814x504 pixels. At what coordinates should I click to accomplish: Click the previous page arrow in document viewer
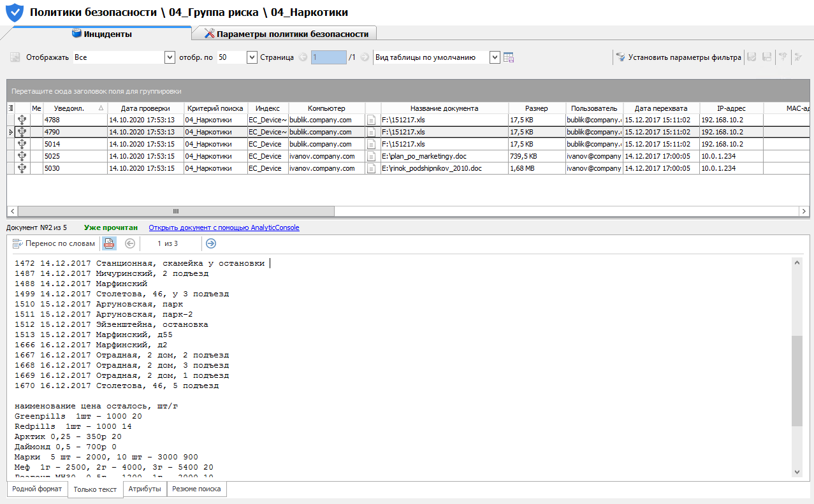130,243
